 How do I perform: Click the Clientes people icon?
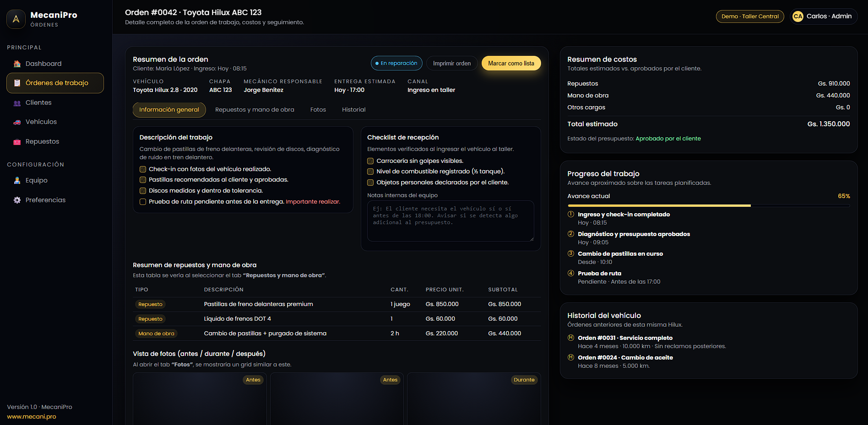click(x=17, y=103)
